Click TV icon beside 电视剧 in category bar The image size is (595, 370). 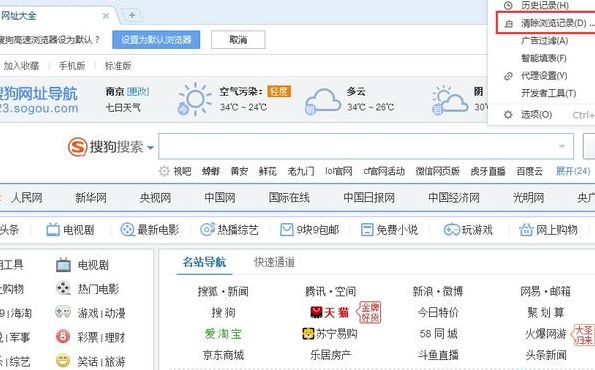pyautogui.click(x=53, y=230)
